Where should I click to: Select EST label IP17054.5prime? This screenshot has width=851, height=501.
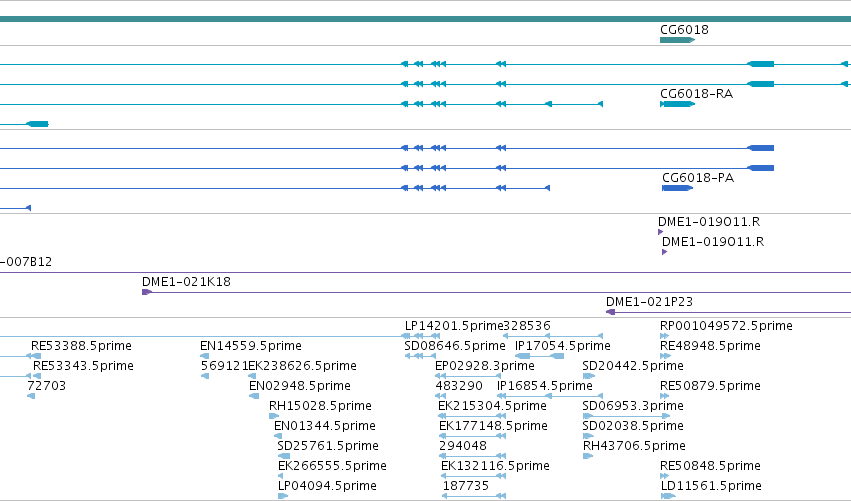tap(563, 346)
